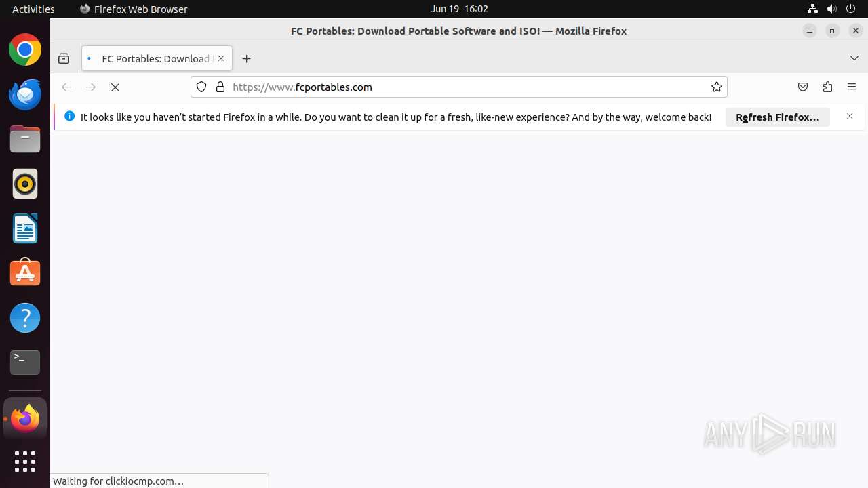
Task: Launch Thunderbird Mail from the dock
Action: [x=25, y=94]
